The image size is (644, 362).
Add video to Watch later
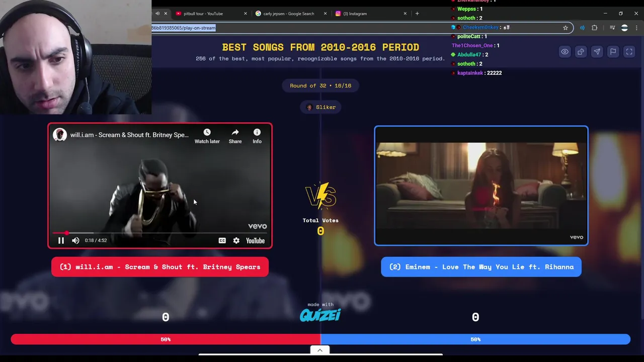(207, 136)
